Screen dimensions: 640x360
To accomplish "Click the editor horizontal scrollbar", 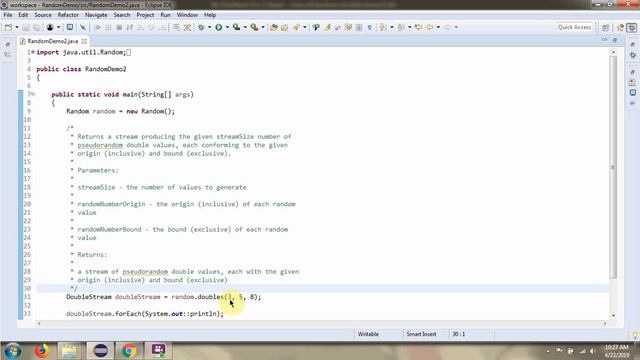I will coord(322,323).
